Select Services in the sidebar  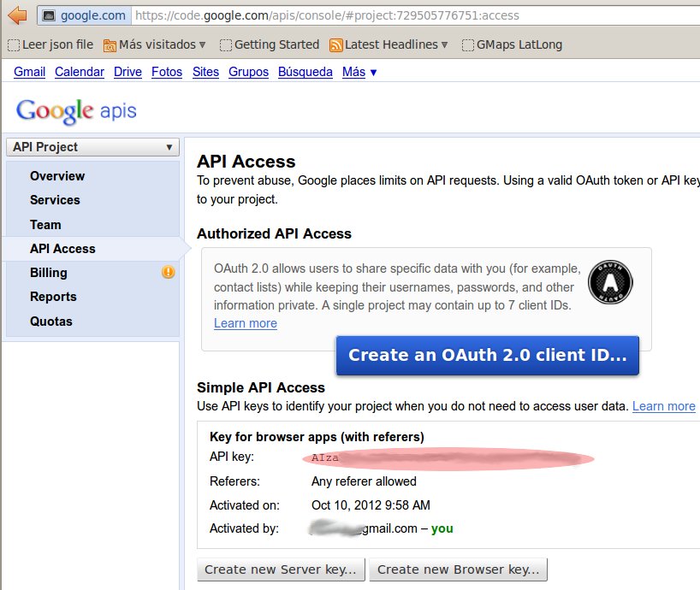pos(55,200)
